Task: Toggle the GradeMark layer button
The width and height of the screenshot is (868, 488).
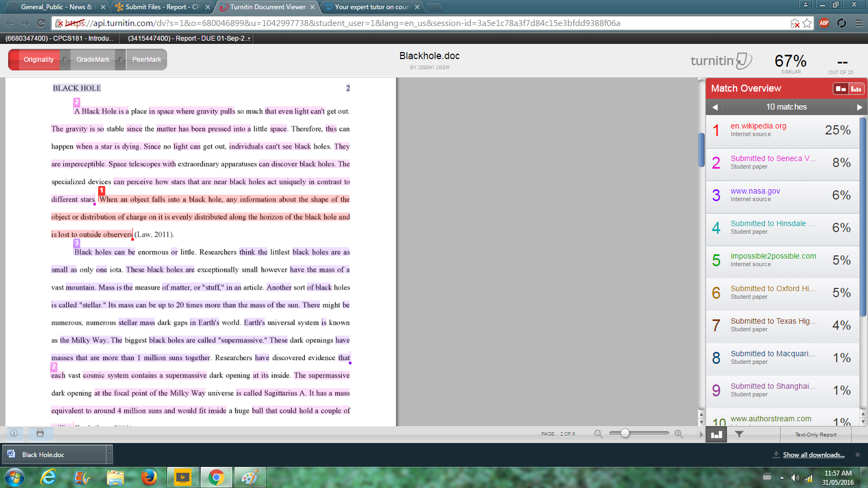Action: point(93,60)
